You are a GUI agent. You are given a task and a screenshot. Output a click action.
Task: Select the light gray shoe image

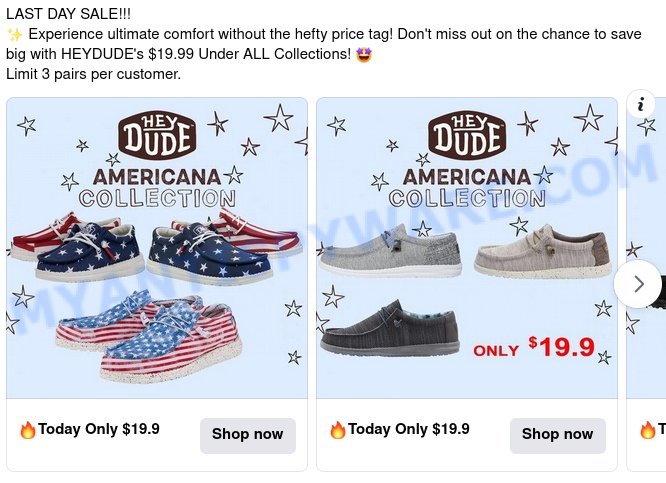390,251
